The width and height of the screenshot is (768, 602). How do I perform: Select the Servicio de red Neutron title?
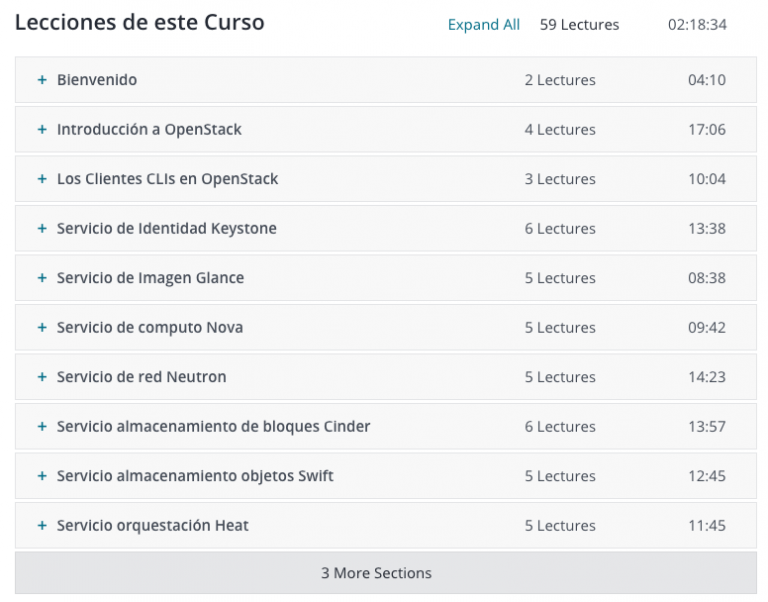coord(142,377)
